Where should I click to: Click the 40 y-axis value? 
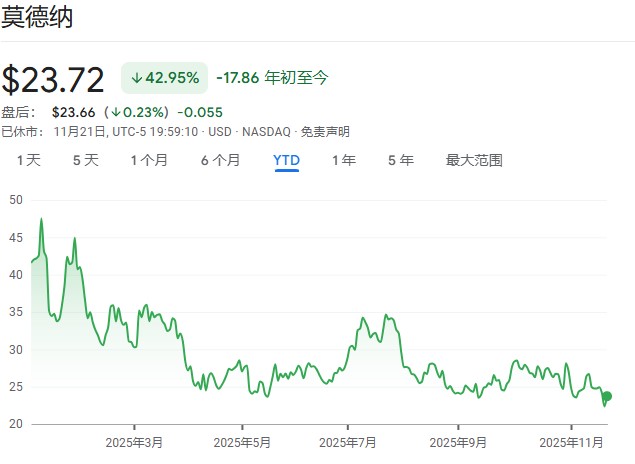16,275
